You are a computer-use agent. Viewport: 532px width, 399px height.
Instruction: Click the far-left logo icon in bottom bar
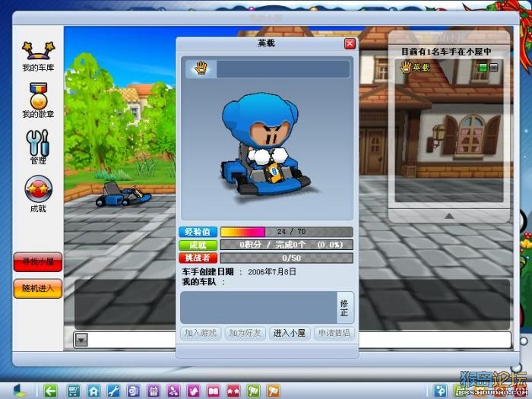pyautogui.click(x=19, y=391)
